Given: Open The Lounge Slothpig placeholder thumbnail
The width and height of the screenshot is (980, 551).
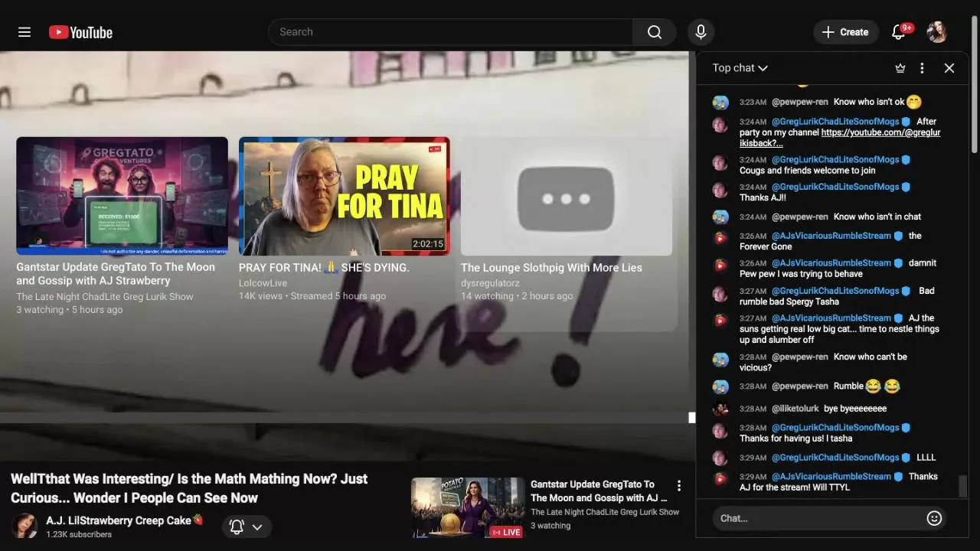Looking at the screenshot, I should click(x=567, y=196).
